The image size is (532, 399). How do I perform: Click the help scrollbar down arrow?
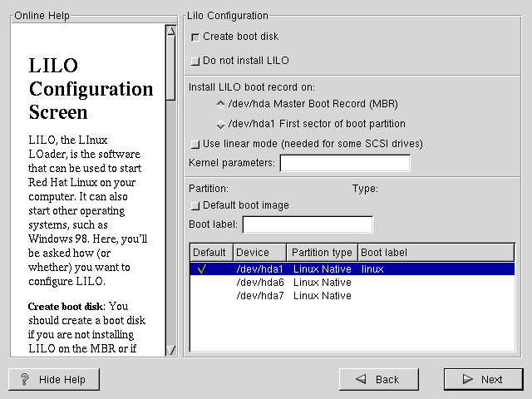coord(170,350)
